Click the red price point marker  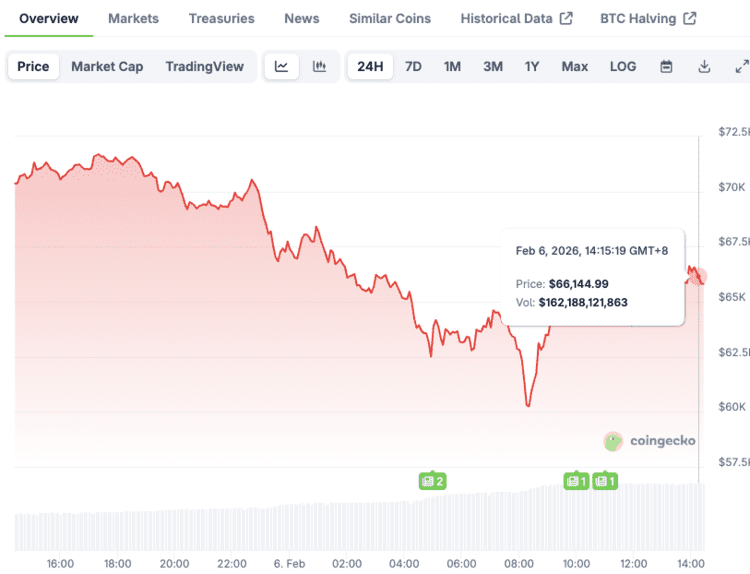[x=697, y=277]
